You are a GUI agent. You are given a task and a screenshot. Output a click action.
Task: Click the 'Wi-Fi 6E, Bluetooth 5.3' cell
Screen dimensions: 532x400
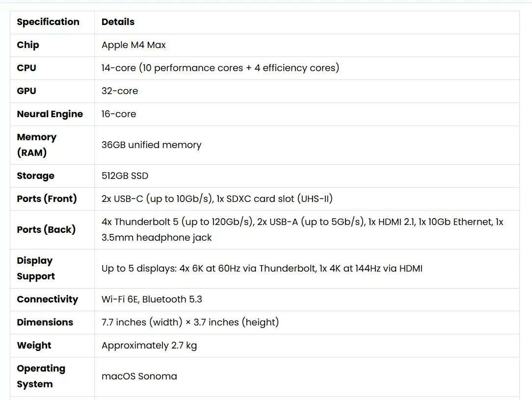click(x=152, y=300)
